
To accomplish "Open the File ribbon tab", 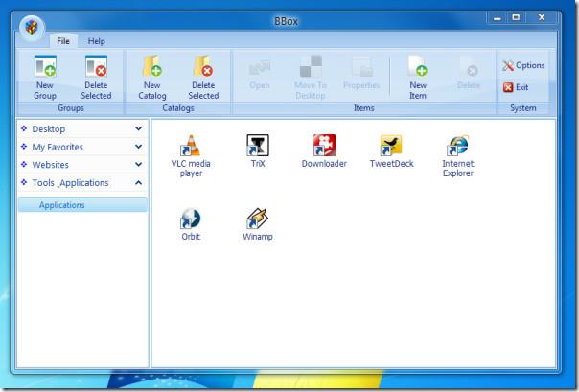I will point(64,41).
